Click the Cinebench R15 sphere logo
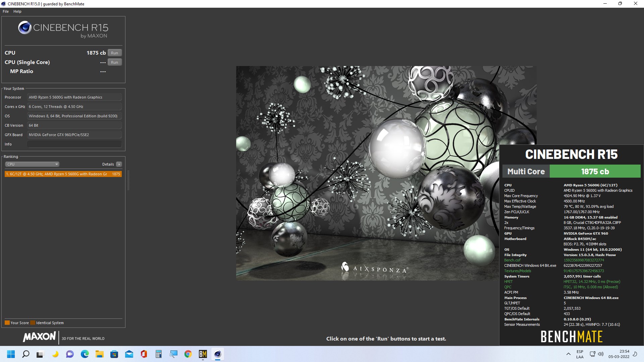Screen dimensions: 644x362 click(25, 27)
